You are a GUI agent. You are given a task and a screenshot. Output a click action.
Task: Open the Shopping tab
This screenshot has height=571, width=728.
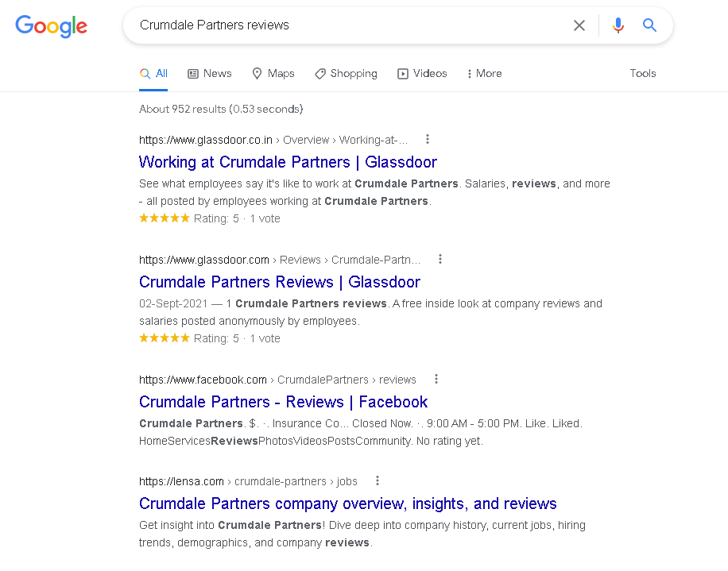346,73
